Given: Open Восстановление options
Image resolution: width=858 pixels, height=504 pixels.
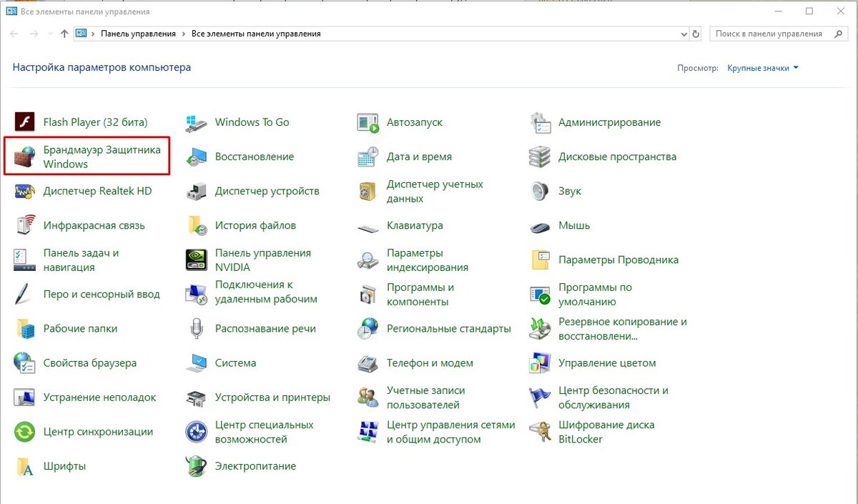Looking at the screenshot, I should pyautogui.click(x=255, y=156).
